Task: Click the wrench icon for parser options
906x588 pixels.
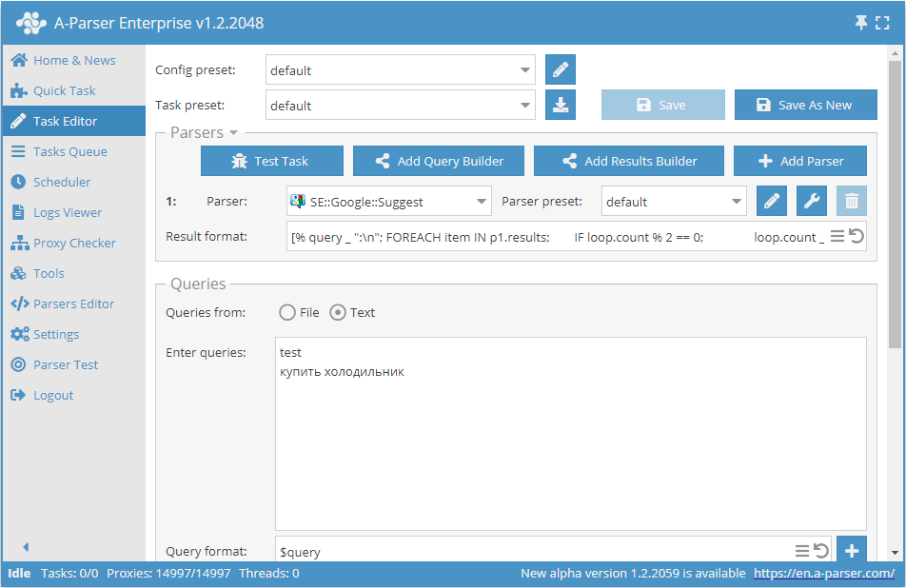Action: click(812, 202)
